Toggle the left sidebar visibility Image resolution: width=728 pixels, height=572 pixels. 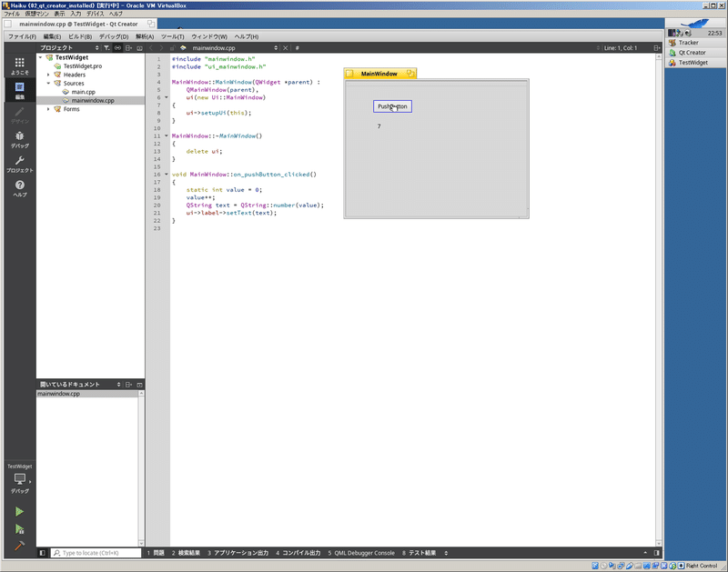[x=42, y=553]
